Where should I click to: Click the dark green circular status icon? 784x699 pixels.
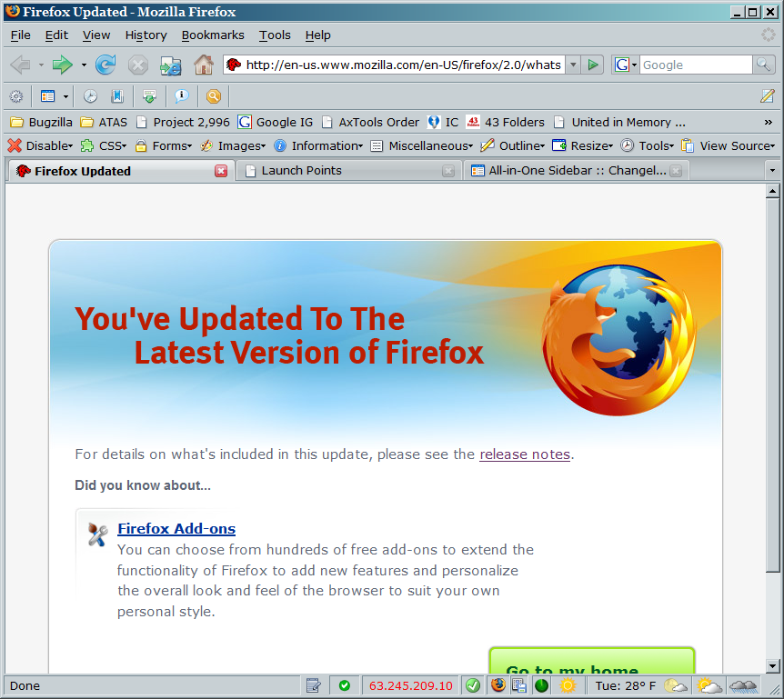tap(541, 685)
